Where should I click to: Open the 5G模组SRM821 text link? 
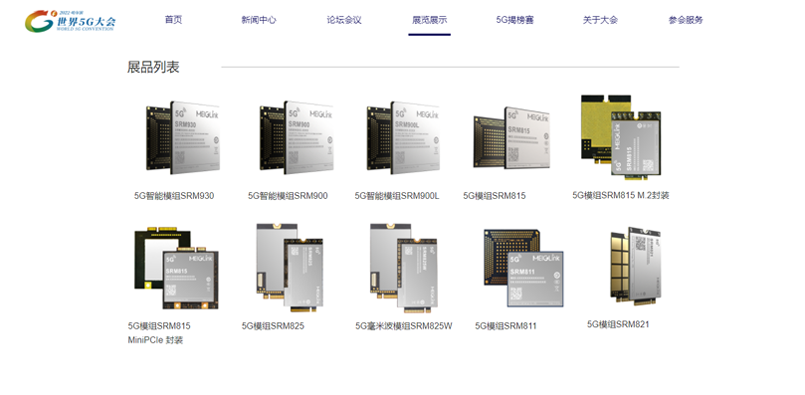(x=618, y=324)
